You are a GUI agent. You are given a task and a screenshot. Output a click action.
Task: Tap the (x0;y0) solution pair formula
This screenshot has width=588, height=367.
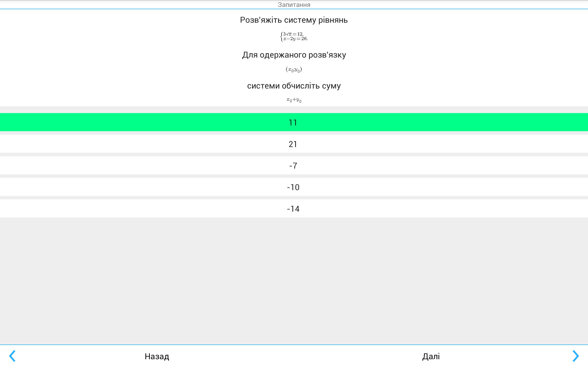(294, 70)
